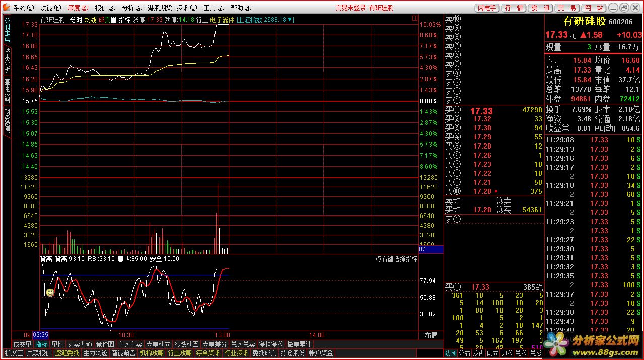The width and height of the screenshot is (644, 360).
Task: Open the 帐户资金 tab
Action: [x=321, y=353]
